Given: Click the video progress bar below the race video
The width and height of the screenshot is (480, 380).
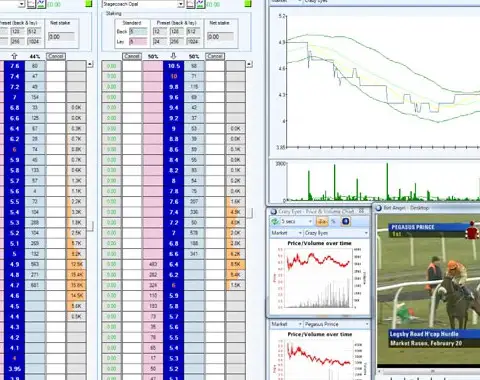Looking at the screenshot, I should [x=429, y=371].
